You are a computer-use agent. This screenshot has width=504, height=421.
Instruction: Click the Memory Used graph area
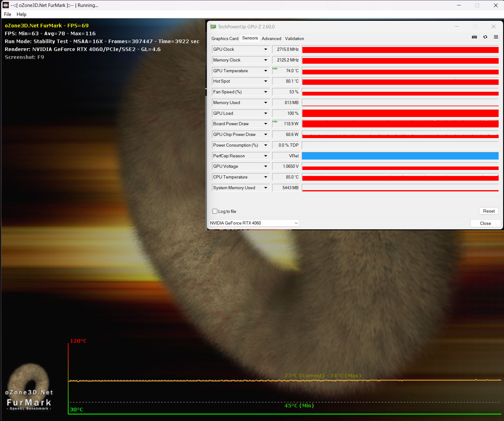(x=400, y=103)
